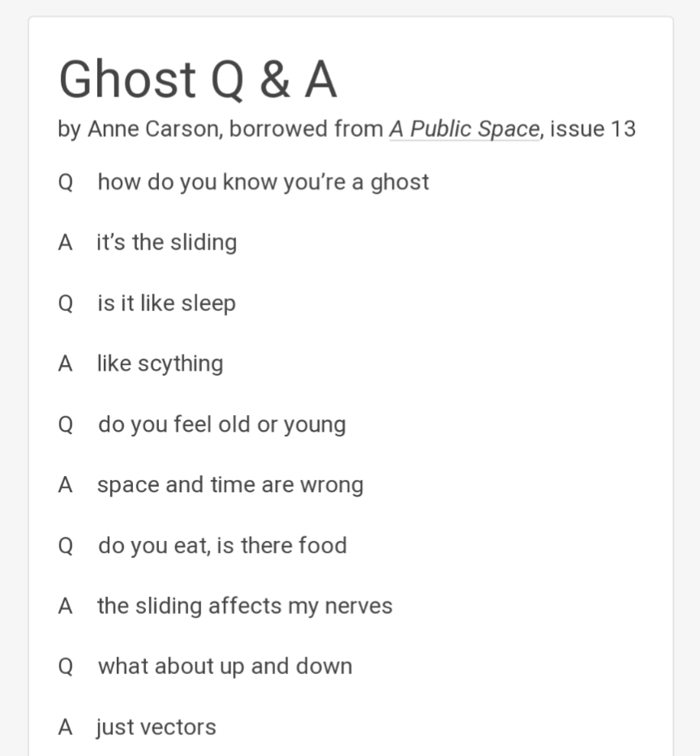The height and width of the screenshot is (756, 700).
Task: Click the "Ghost Q & A" title
Action: (x=198, y=79)
